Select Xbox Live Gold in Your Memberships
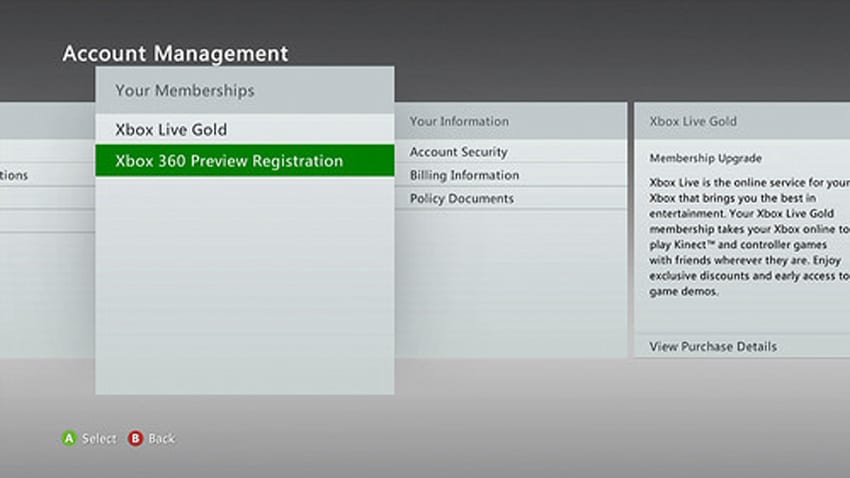This screenshot has width=850, height=478. point(171,129)
